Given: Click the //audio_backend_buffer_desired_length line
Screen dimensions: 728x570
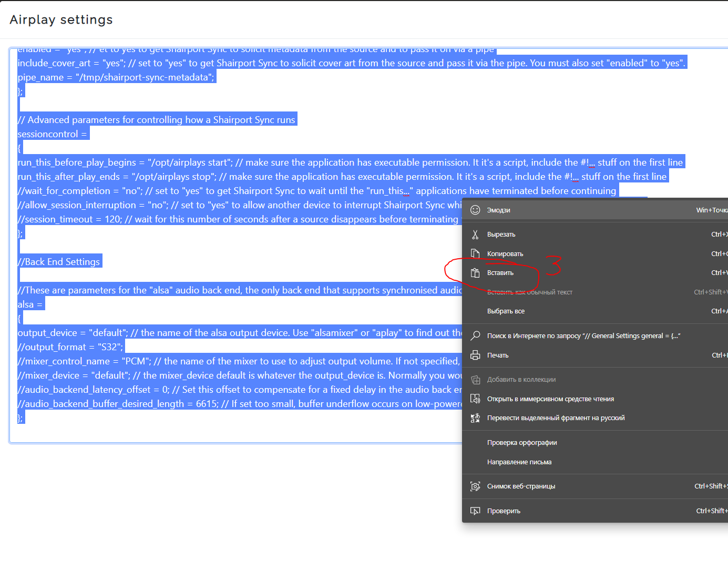Looking at the screenshot, I should [x=240, y=404].
